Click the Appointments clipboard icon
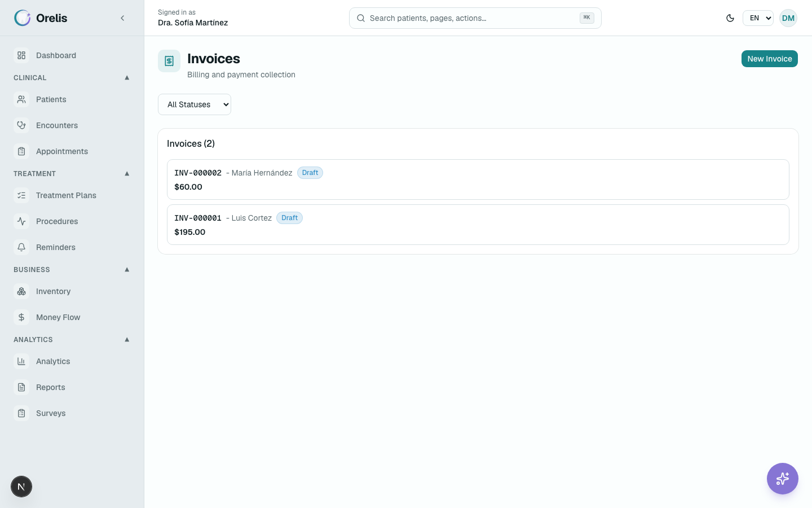This screenshot has width=812, height=508. pyautogui.click(x=21, y=151)
